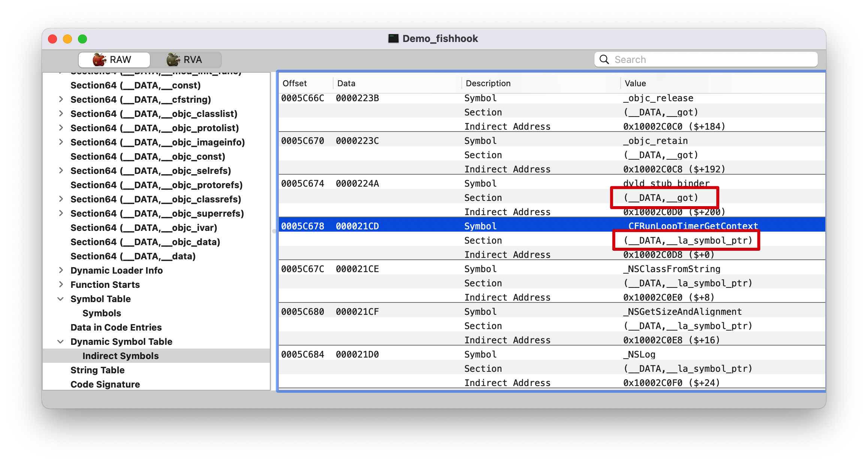Expand Dynamic Loader Info node
The width and height of the screenshot is (868, 464).
[x=61, y=270]
